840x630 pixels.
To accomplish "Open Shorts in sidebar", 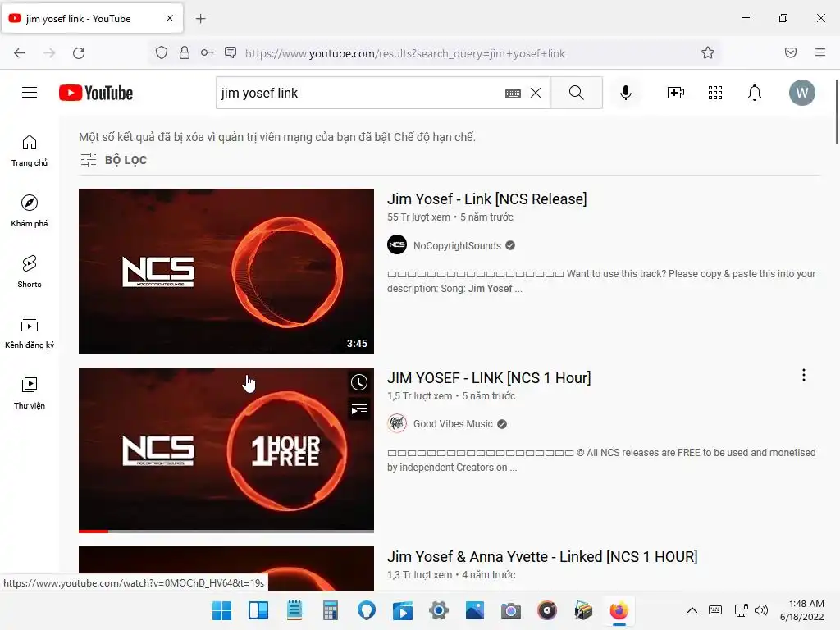I will [30, 272].
